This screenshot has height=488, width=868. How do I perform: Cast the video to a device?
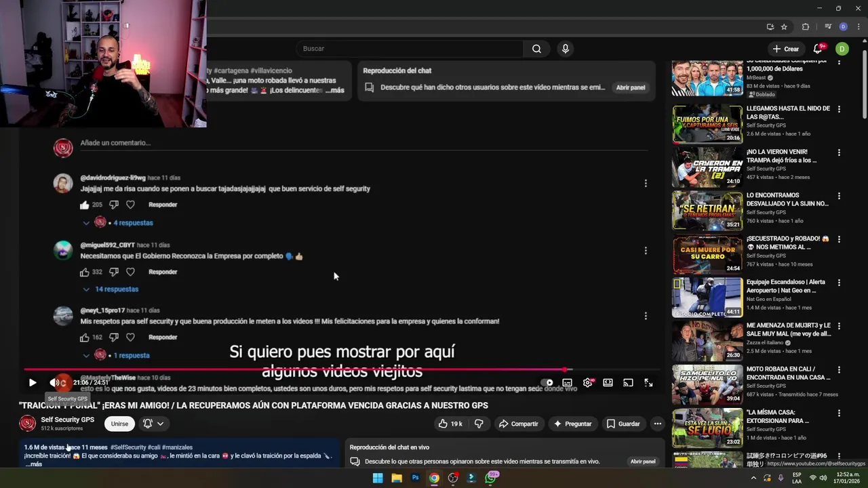pyautogui.click(x=628, y=383)
